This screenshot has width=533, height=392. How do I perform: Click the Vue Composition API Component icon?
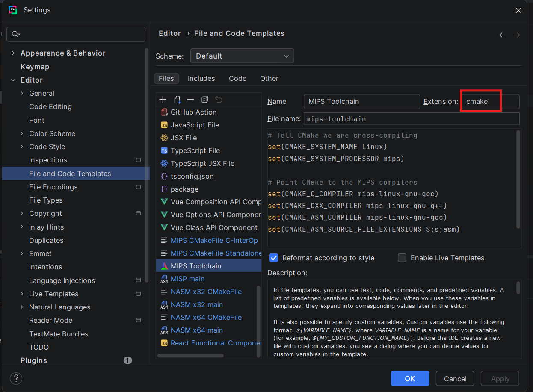164,202
